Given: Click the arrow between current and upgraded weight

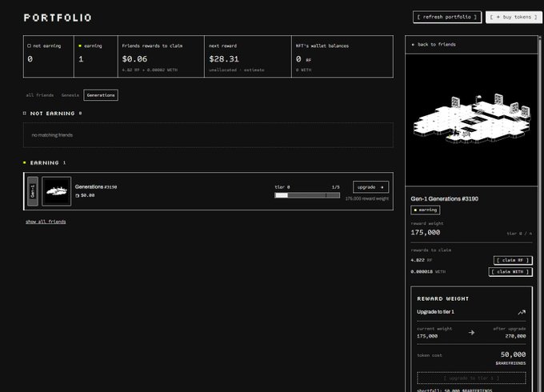Looking at the screenshot, I should point(471,332).
